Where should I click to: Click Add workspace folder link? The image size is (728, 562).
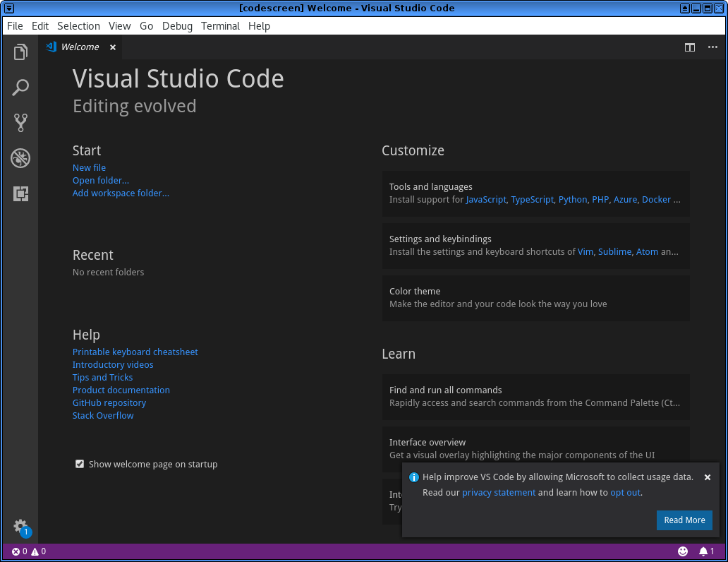click(121, 193)
